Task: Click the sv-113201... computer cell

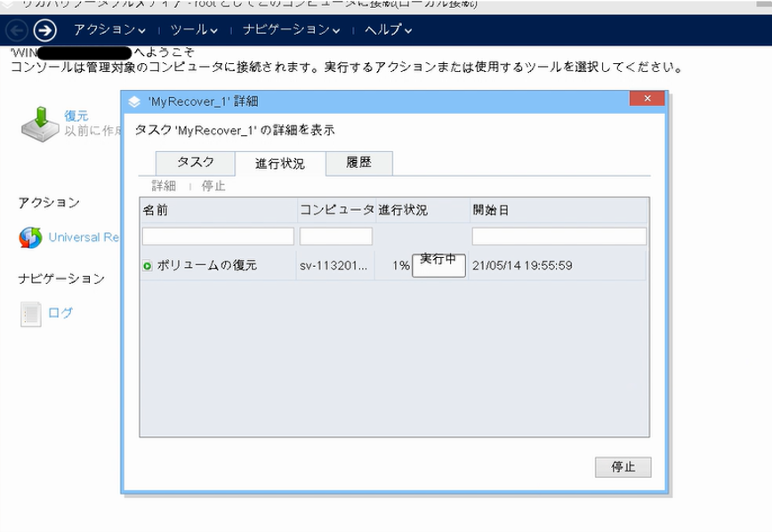Action: [334, 266]
